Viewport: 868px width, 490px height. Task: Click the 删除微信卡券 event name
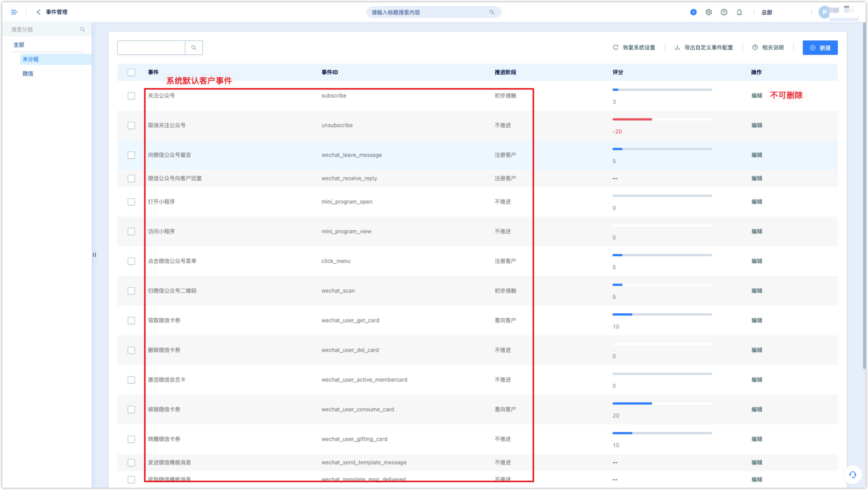coord(164,350)
